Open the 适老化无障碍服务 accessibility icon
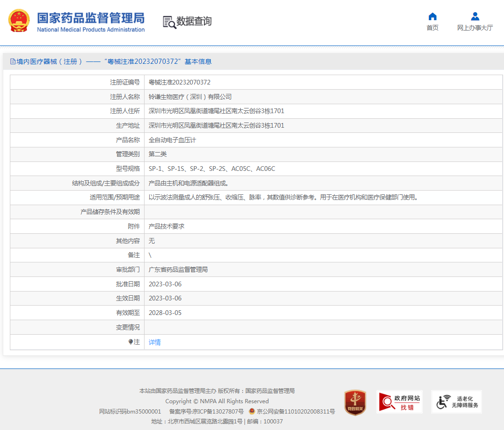This screenshot has height=430, width=504. 457,402
